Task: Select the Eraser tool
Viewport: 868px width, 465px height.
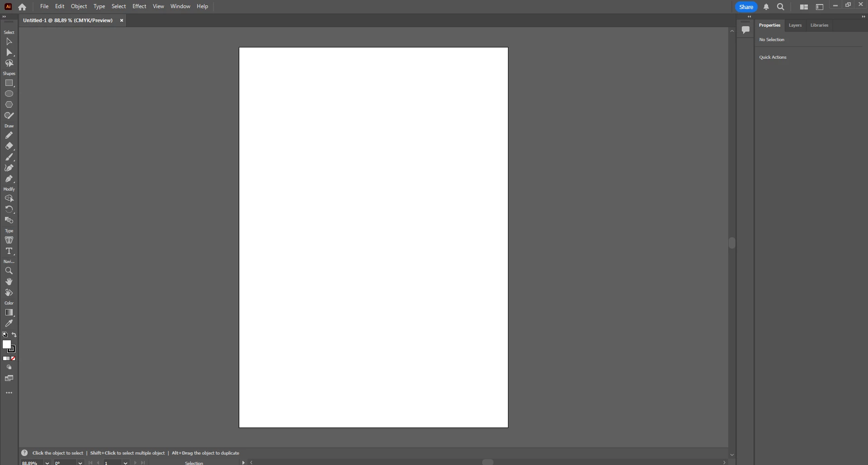Action: [9, 146]
